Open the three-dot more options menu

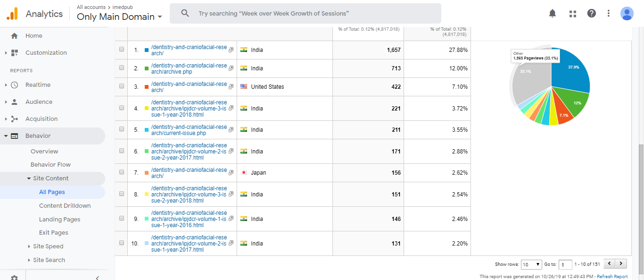pos(609,14)
